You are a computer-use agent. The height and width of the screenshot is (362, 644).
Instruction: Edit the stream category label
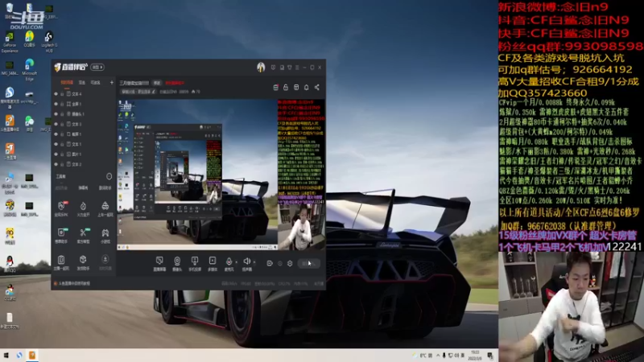[x=138, y=92]
